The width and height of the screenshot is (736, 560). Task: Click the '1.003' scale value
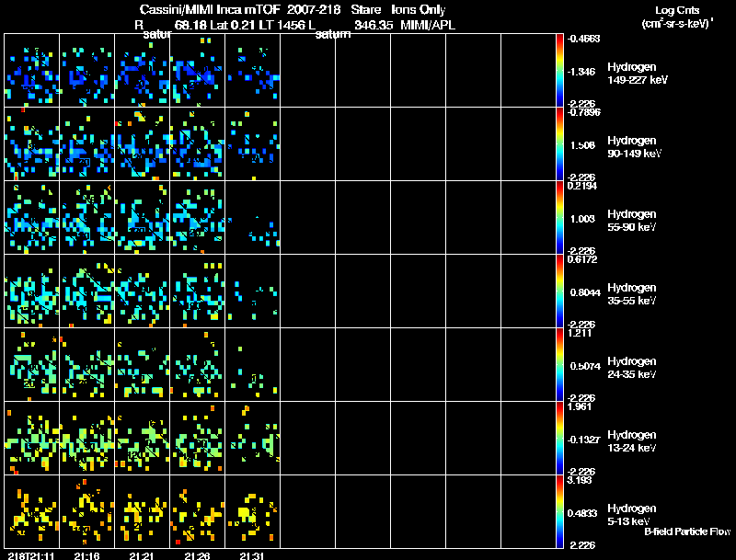[582, 219]
